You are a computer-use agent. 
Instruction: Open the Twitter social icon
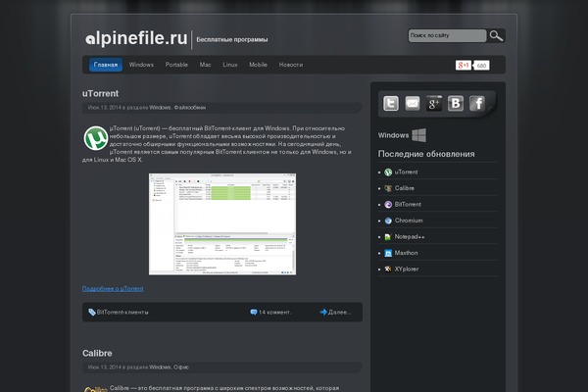click(391, 103)
